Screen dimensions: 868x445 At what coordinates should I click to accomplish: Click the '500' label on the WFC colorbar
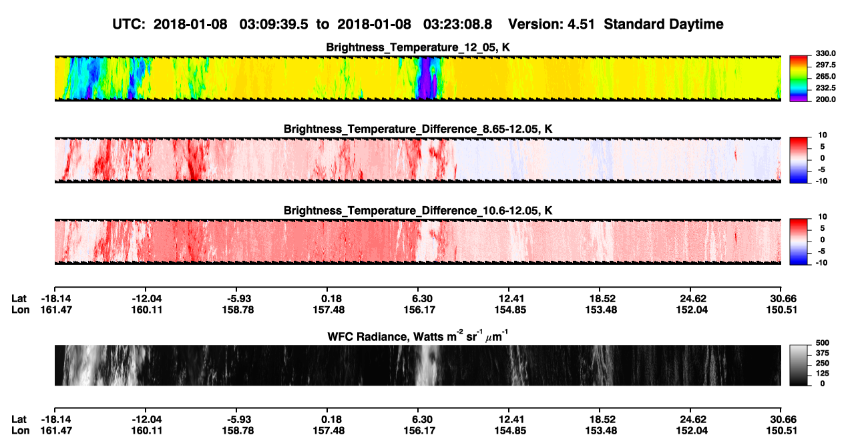pyautogui.click(x=821, y=342)
